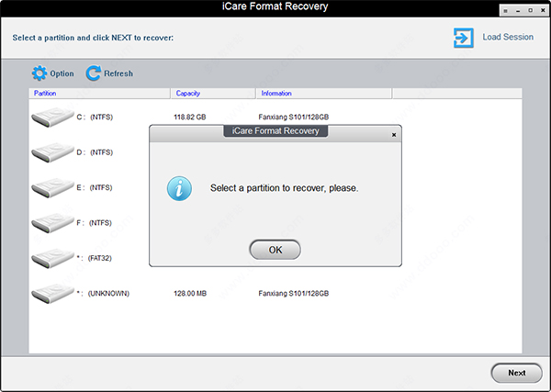Viewport: 551px width, 392px height.
Task: Click the Load Session arrow icon
Action: pos(463,38)
